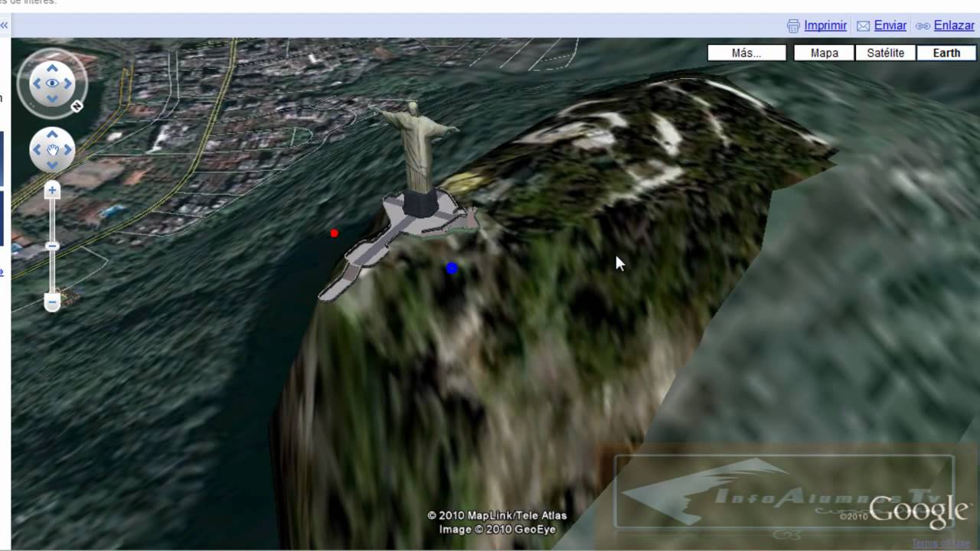
Task: Pan right with the move joystick arrow
Action: tap(67, 149)
